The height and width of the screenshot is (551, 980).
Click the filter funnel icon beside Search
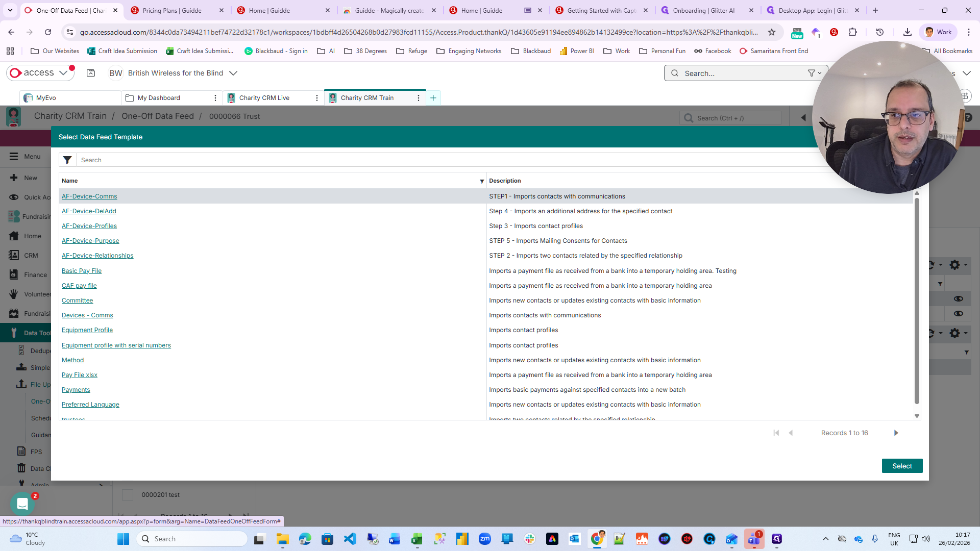pyautogui.click(x=67, y=160)
